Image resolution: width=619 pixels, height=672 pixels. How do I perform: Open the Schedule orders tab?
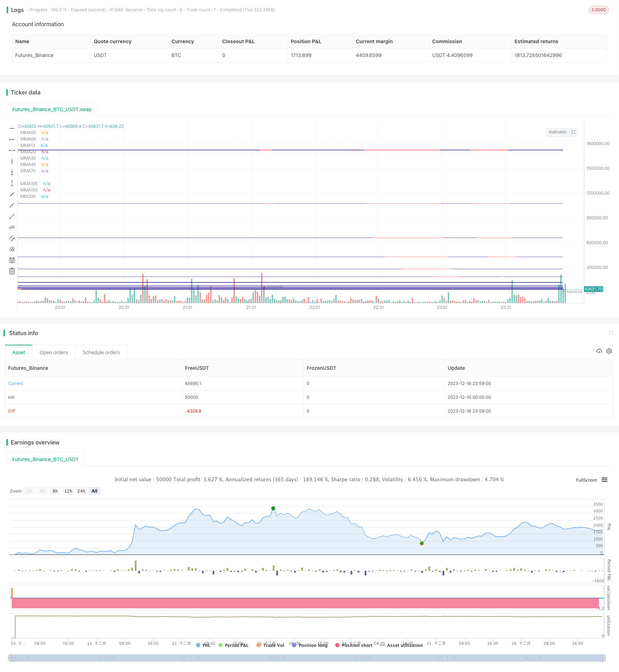(101, 352)
